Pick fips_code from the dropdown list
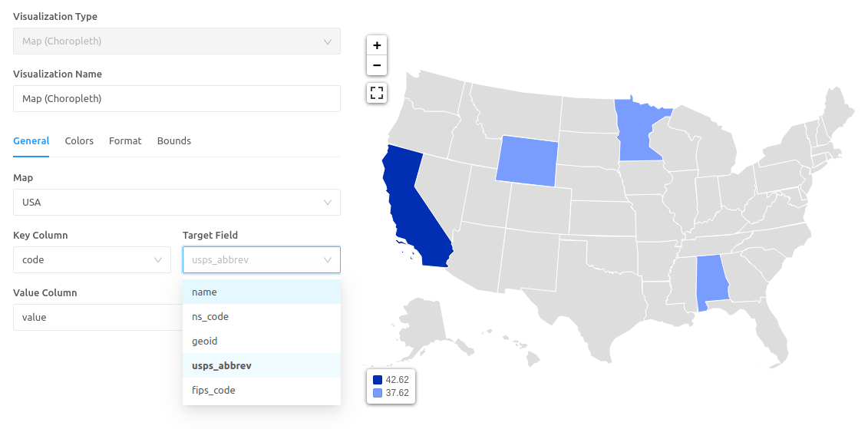The height and width of the screenshot is (429, 868). 261,391
